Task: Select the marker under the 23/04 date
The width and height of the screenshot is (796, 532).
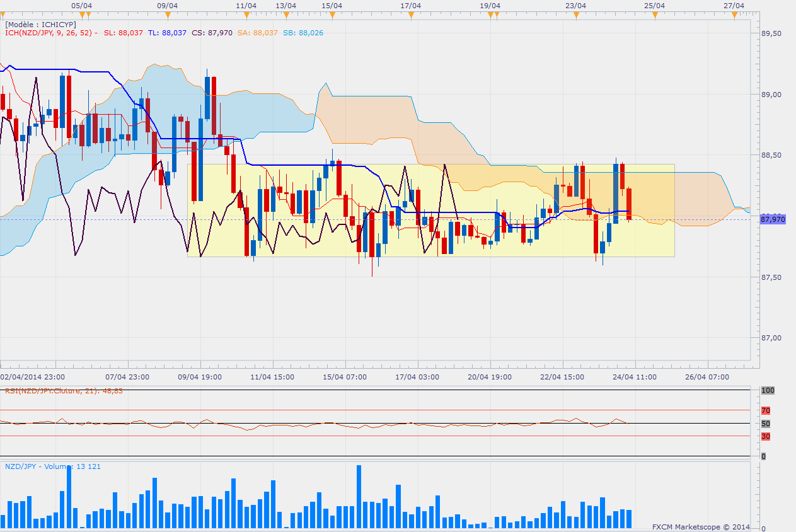Action: pos(575,15)
